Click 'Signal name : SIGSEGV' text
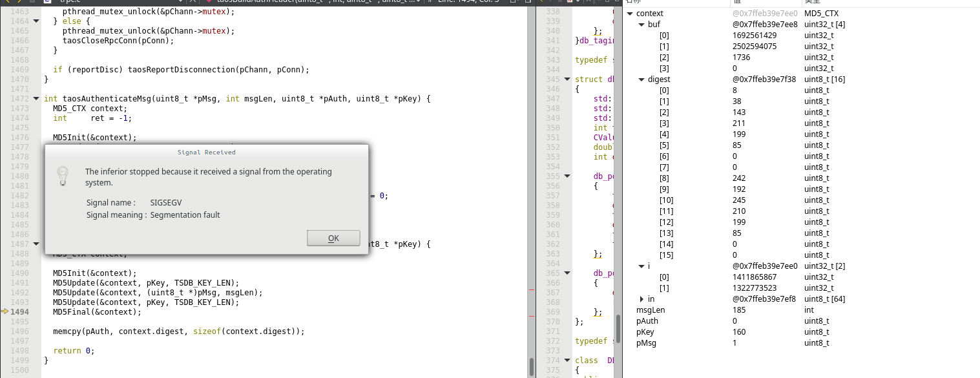Image resolution: width=980 pixels, height=378 pixels. pos(134,203)
